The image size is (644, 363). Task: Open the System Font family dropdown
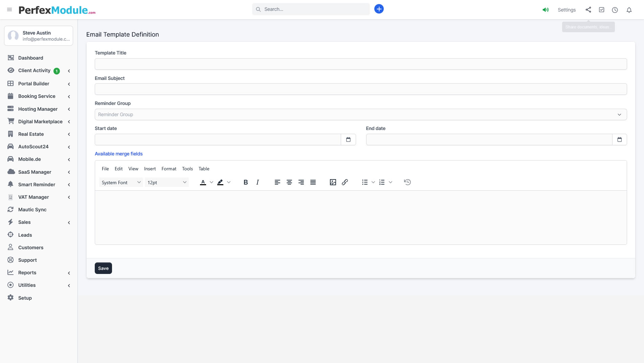click(x=121, y=183)
